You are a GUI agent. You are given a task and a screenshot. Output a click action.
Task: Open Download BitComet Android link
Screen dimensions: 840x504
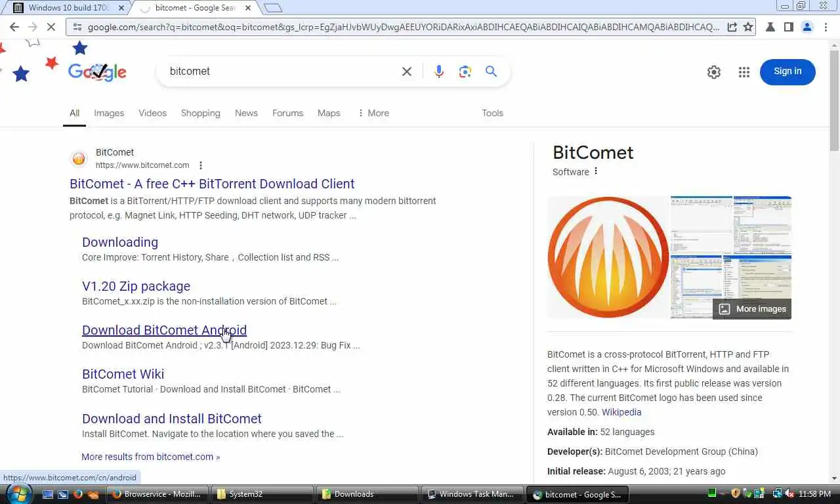[x=164, y=330]
